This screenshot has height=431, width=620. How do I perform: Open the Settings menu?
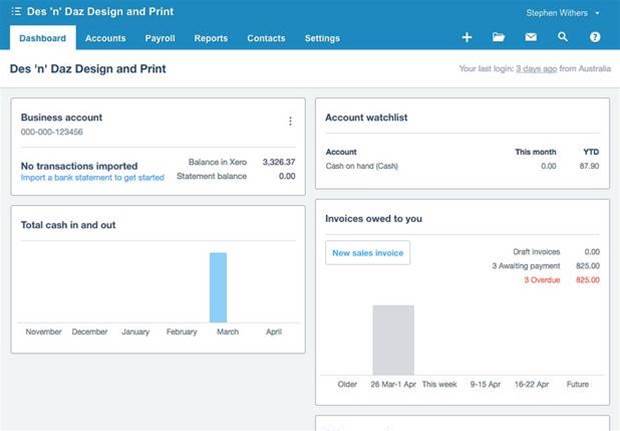pyautogui.click(x=322, y=38)
